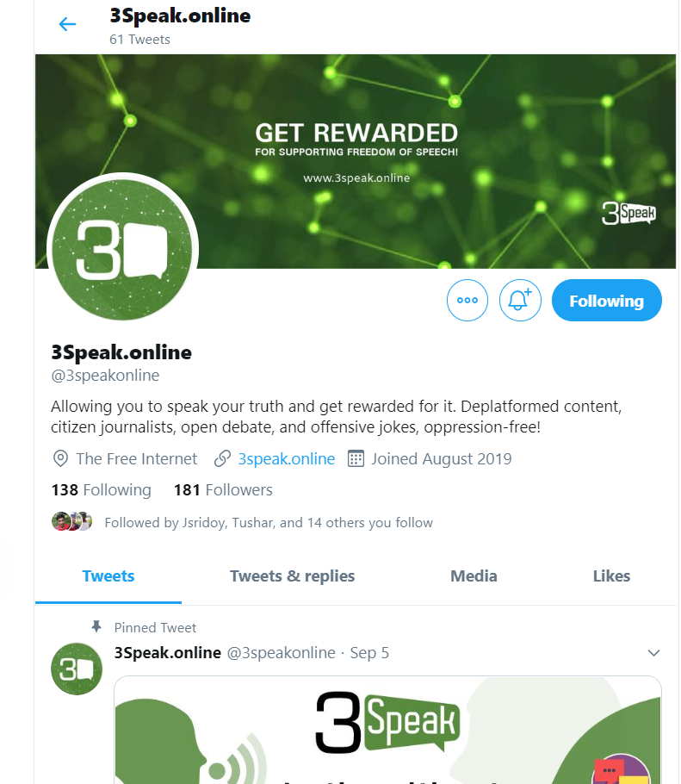View the 181 Followers list
This screenshot has width=681, height=784.
point(223,490)
